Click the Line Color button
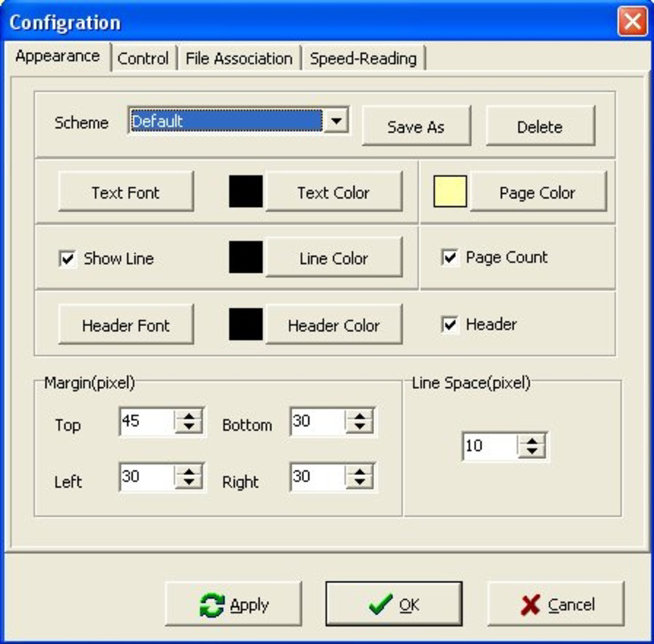654x644 pixels. click(x=334, y=258)
